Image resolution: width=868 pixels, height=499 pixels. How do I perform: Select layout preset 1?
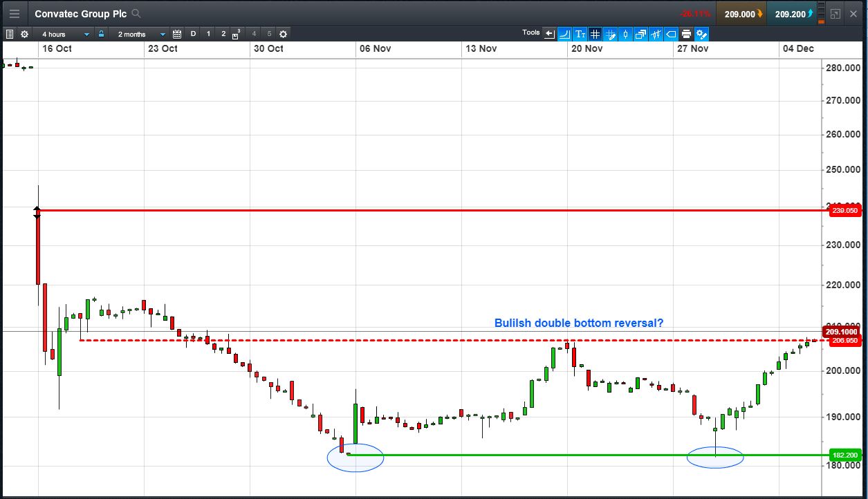tap(208, 34)
